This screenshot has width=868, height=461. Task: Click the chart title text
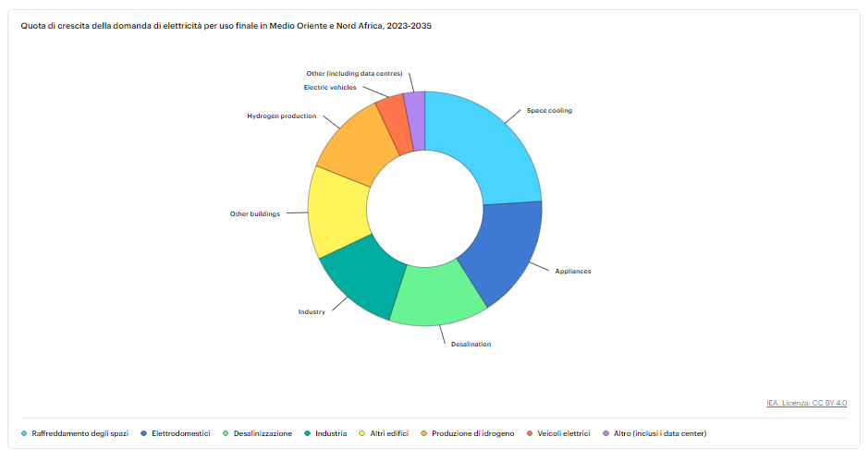point(226,26)
